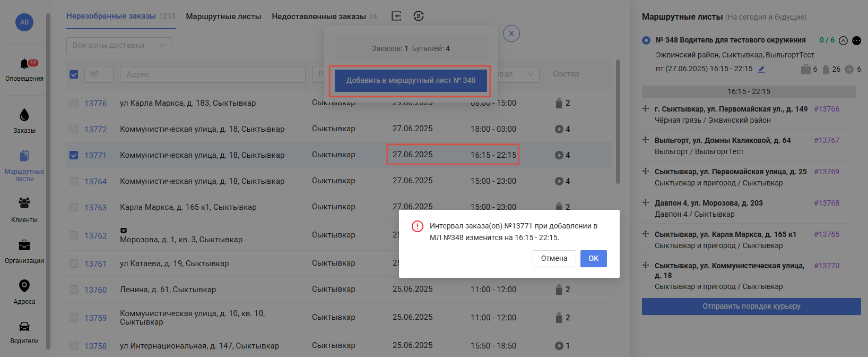Click plus-circle icon in order 13772 row
This screenshot has width=868, height=357.
tap(559, 129)
